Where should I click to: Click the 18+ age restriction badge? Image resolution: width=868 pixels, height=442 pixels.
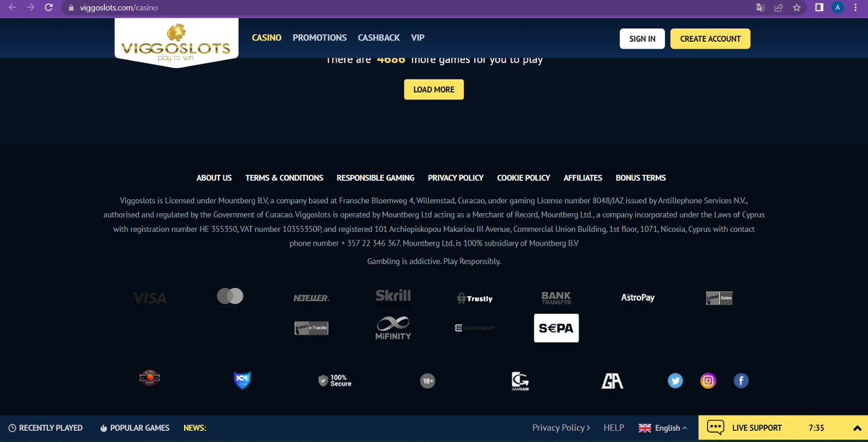pyautogui.click(x=427, y=381)
